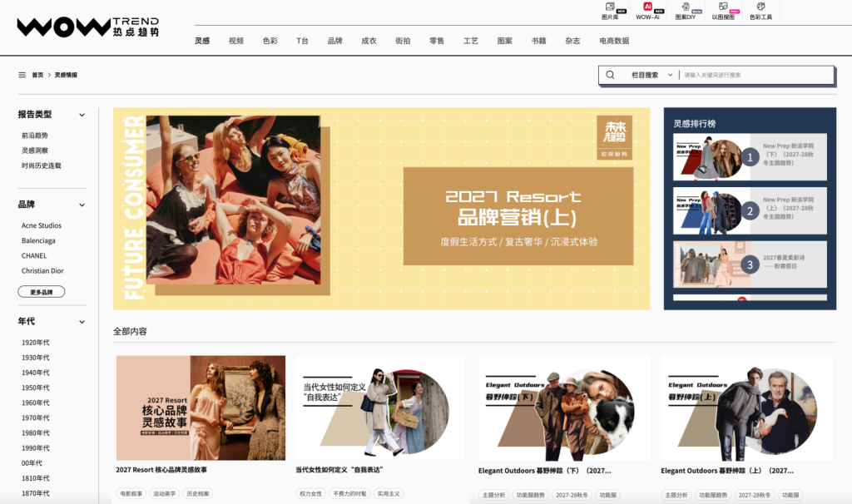Open the 以图搜图 image search icon
This screenshot has width=852, height=504.
(x=723, y=7)
